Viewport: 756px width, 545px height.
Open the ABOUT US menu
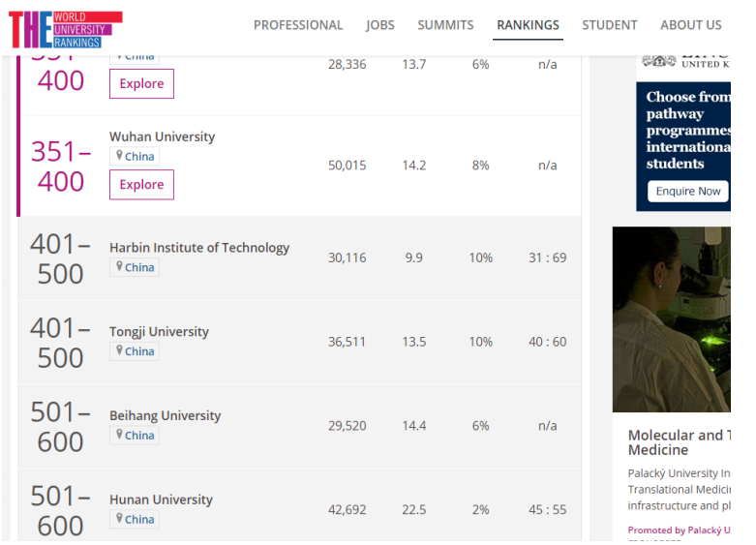pos(691,25)
